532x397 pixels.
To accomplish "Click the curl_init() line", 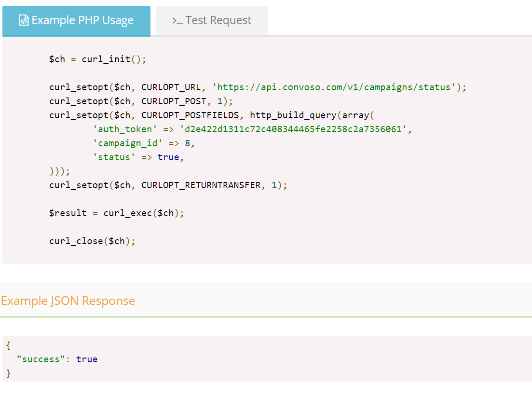I will coord(97,59).
